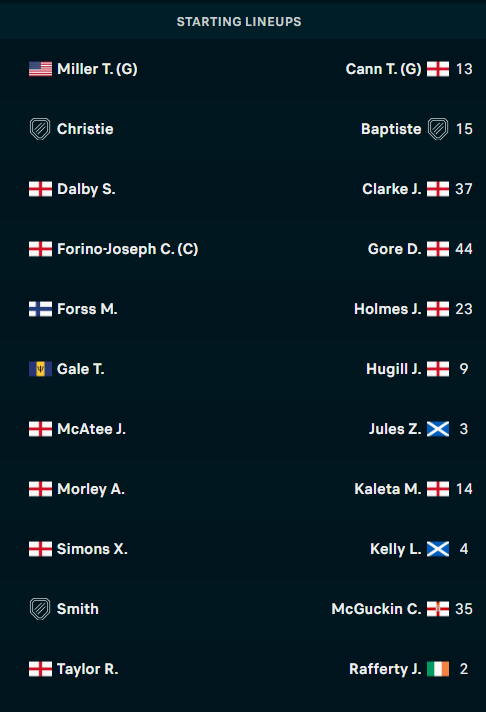Select goalkeeper Cann T. (G)
Image resolution: width=486 pixels, height=712 pixels.
[x=383, y=69]
